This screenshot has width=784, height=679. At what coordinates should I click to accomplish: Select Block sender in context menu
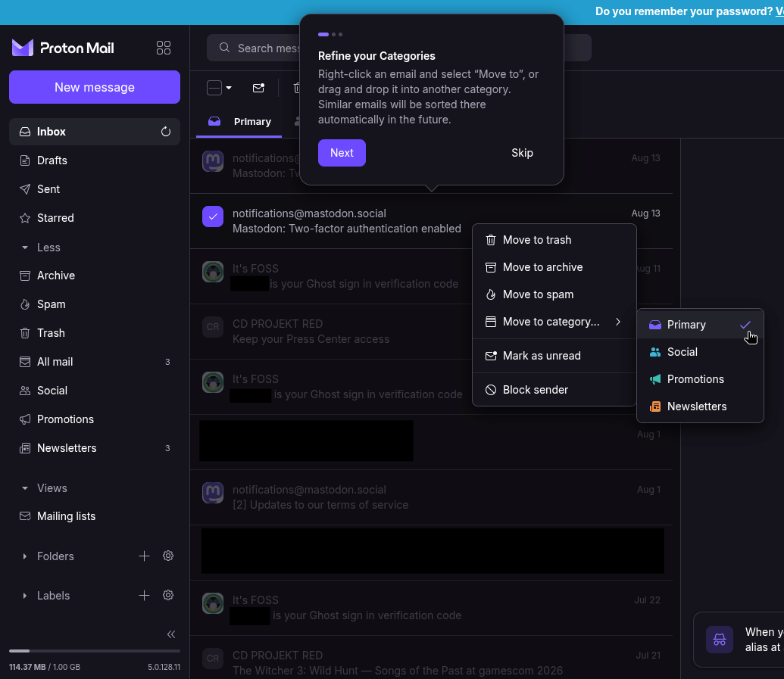(554, 390)
